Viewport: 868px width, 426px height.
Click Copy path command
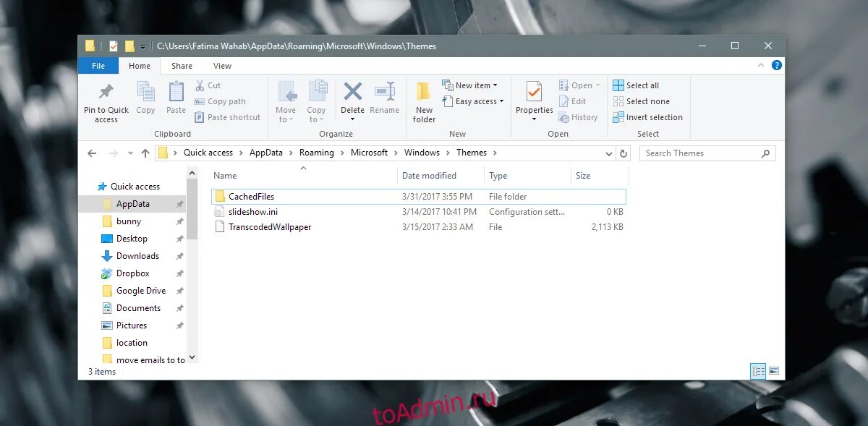pos(220,101)
